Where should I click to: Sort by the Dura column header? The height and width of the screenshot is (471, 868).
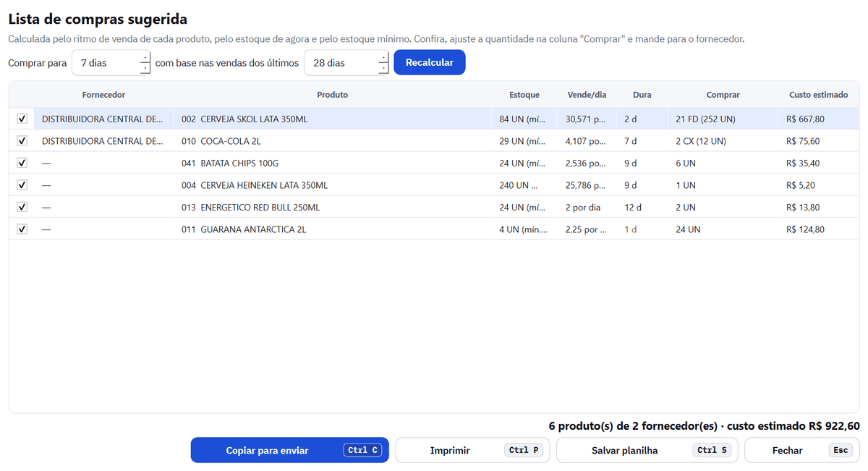(x=642, y=95)
